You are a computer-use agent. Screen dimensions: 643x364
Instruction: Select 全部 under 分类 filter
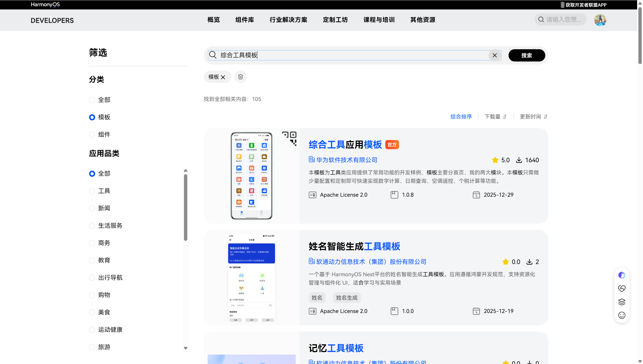click(92, 100)
